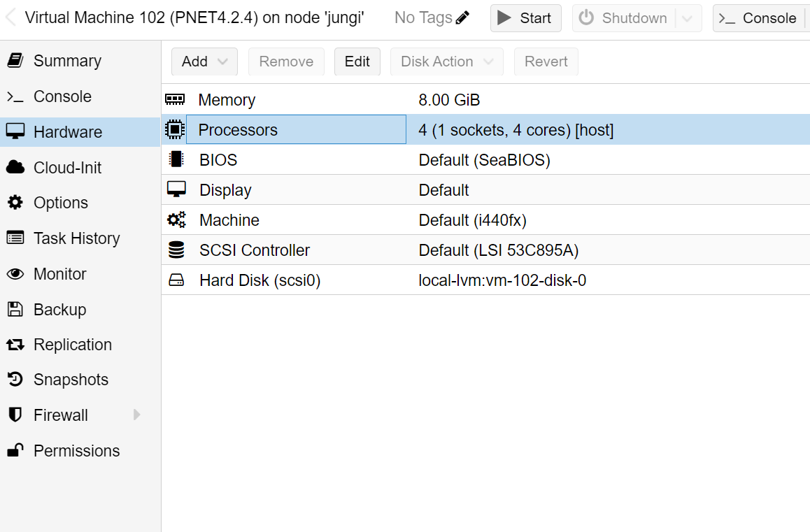Click the BIOS chip icon
This screenshot has width=810, height=532.
click(x=176, y=160)
